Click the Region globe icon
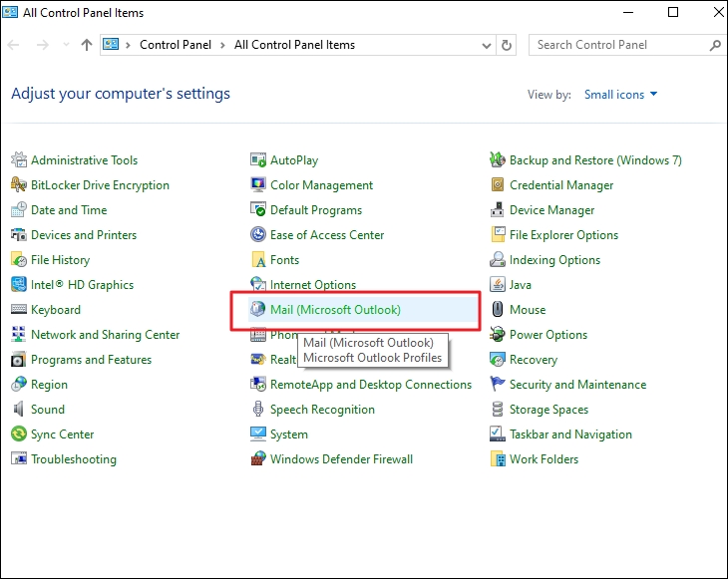The height and width of the screenshot is (579, 728). pos(19,384)
